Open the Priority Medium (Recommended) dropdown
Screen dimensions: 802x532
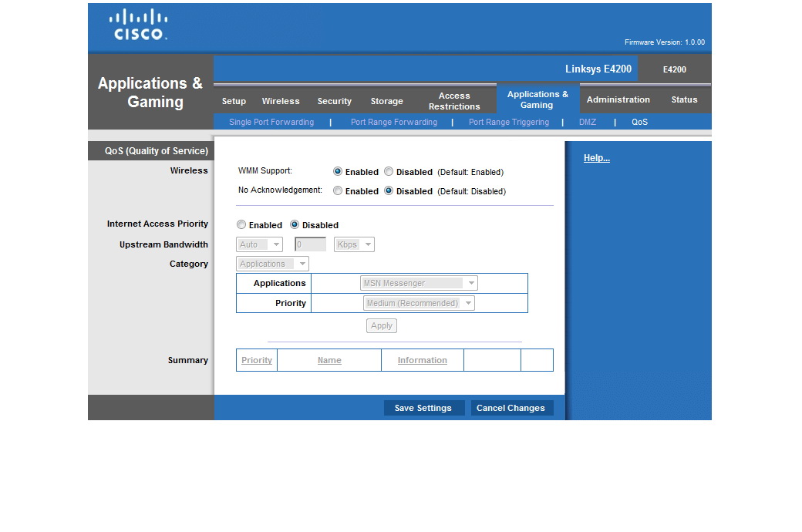419,303
